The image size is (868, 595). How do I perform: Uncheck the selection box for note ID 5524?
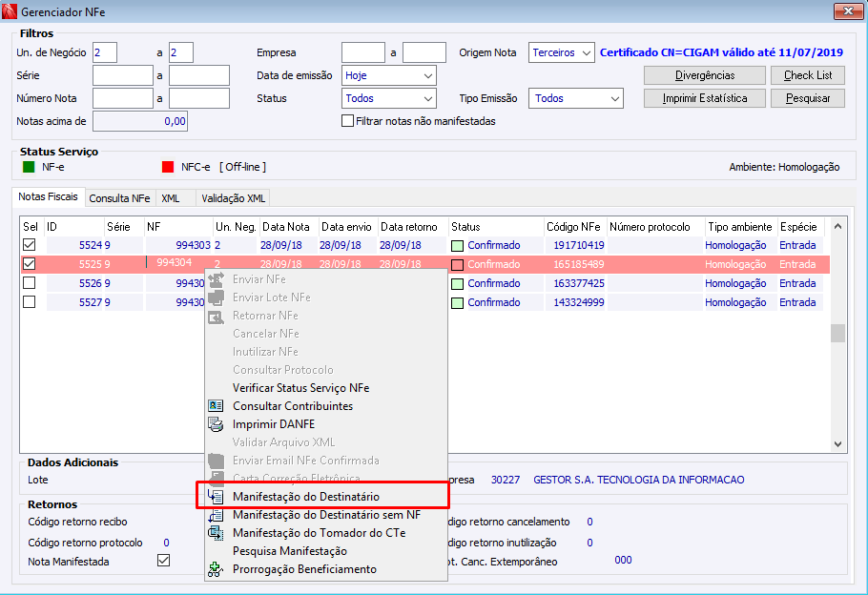(30, 245)
